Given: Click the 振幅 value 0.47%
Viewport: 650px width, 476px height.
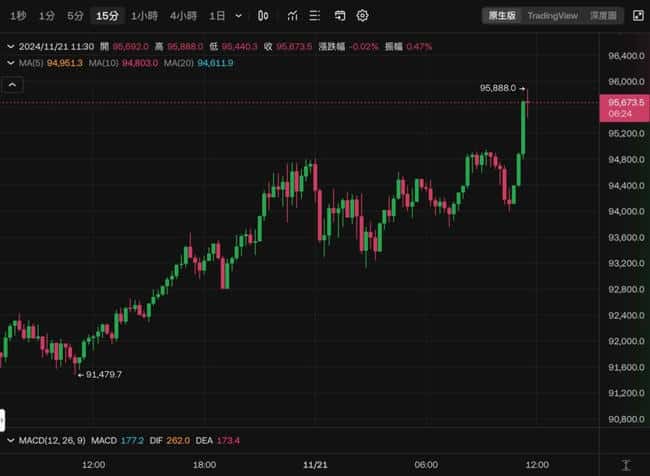Looking at the screenshot, I should (x=419, y=46).
